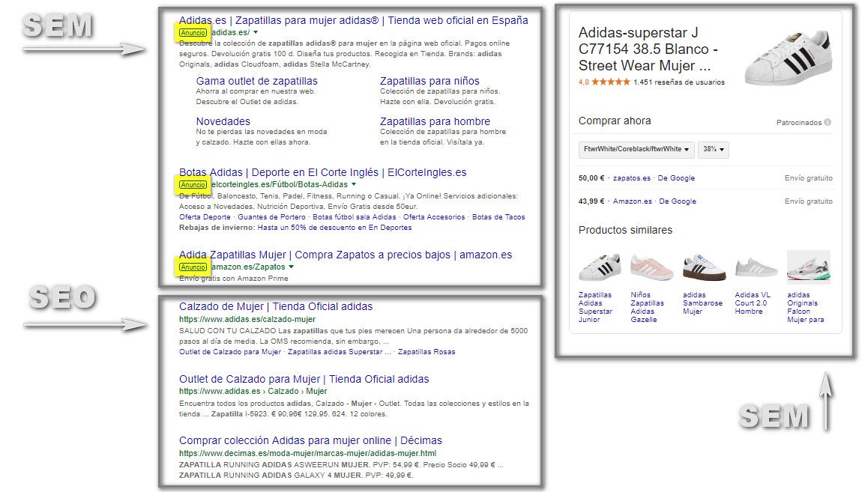Open Botas Adidas El Corte Inglés ad
This screenshot has height=492, width=868.
pyautogui.click(x=323, y=172)
